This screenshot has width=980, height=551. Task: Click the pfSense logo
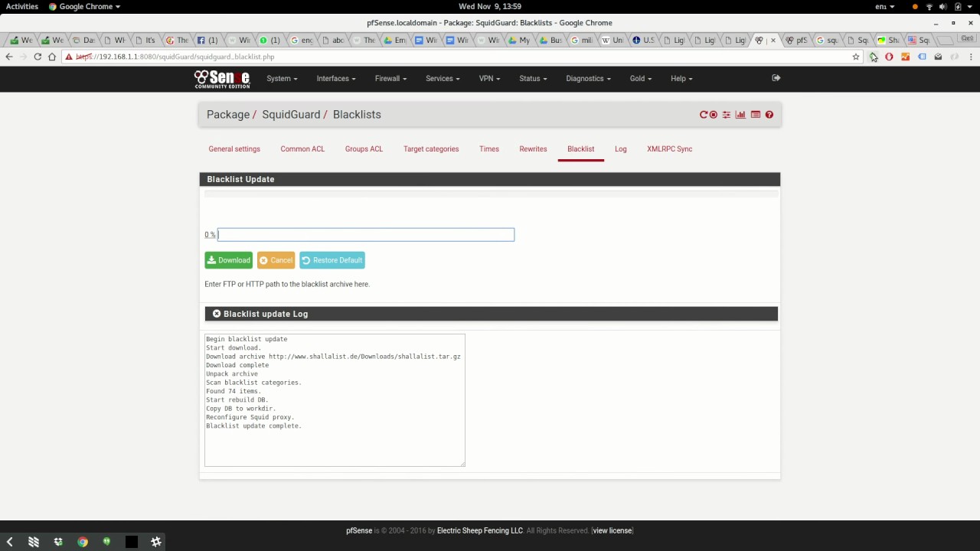(222, 79)
